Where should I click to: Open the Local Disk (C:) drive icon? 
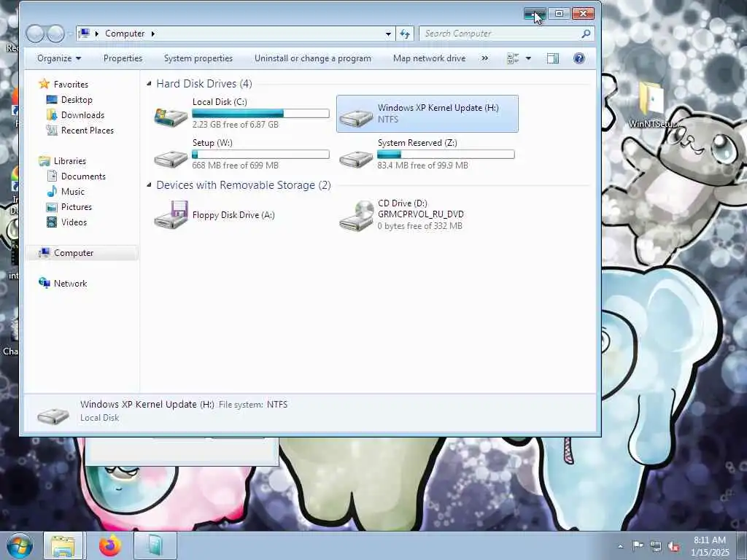pyautogui.click(x=171, y=116)
